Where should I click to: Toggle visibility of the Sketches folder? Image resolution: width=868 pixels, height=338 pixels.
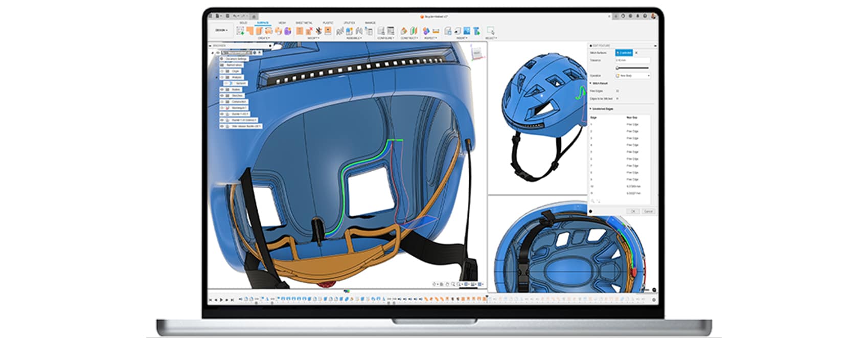point(222,96)
